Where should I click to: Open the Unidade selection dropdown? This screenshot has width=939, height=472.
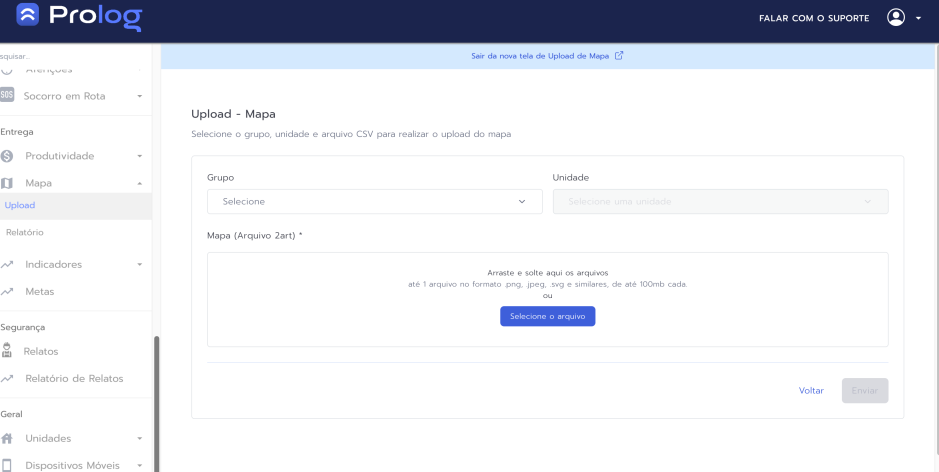coord(720,201)
